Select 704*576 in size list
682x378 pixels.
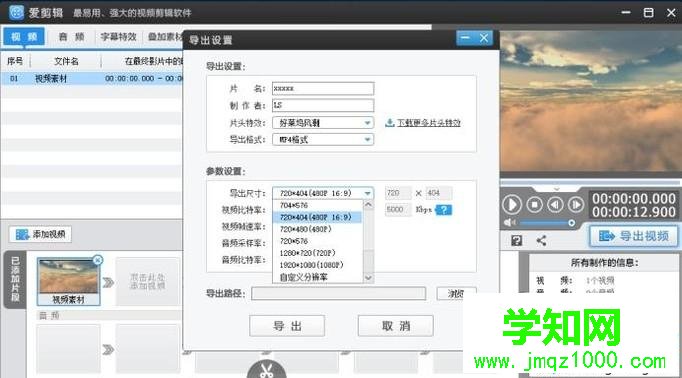click(x=318, y=205)
